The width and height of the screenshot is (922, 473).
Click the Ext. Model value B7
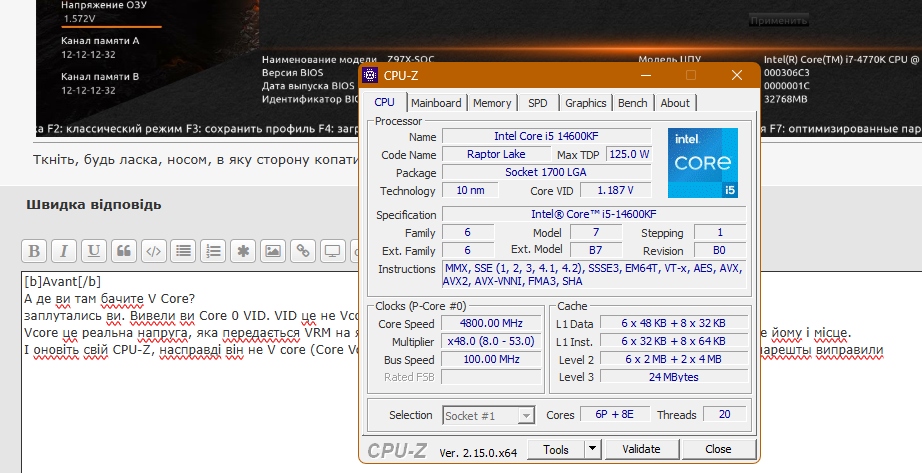point(595,250)
